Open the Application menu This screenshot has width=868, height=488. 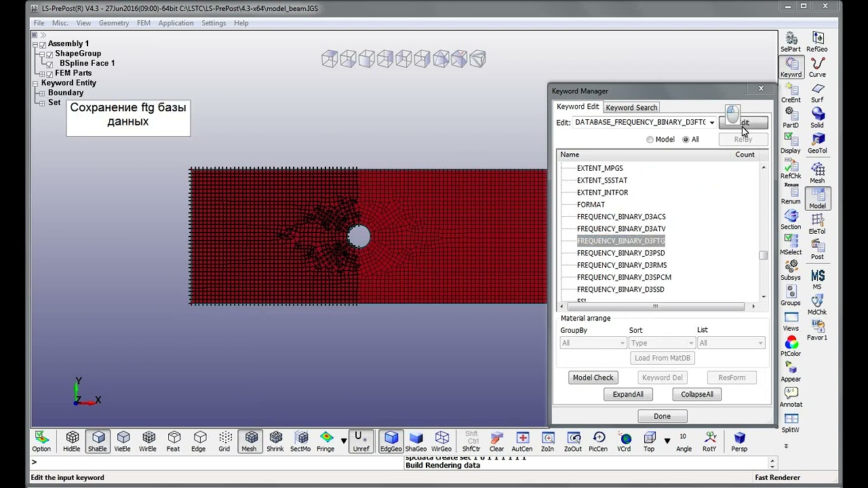click(176, 23)
